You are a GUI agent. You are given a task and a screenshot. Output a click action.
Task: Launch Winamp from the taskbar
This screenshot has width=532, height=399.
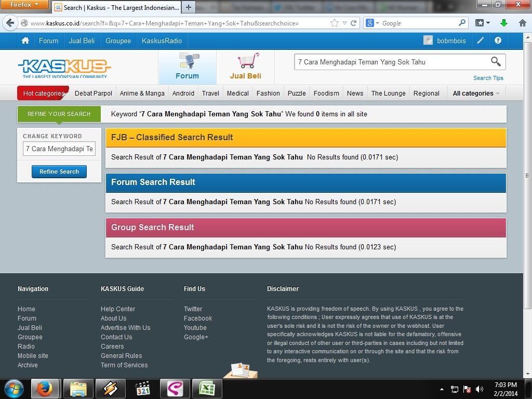[x=111, y=389]
